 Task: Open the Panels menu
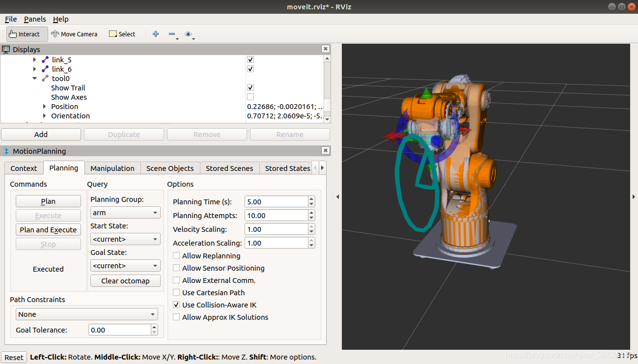tap(35, 19)
